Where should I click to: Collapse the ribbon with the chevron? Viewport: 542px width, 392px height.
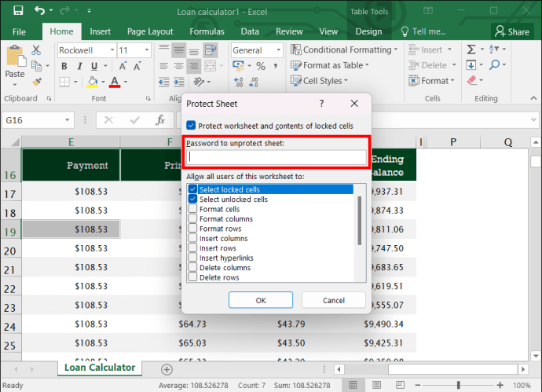533,98
